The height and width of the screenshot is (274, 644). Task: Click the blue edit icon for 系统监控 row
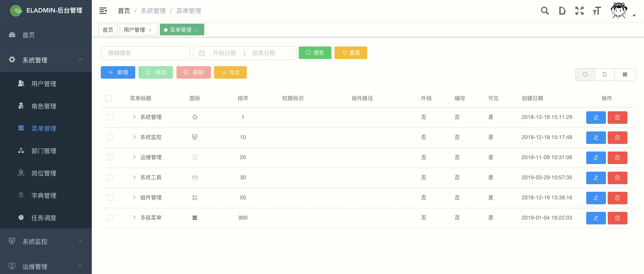point(596,137)
